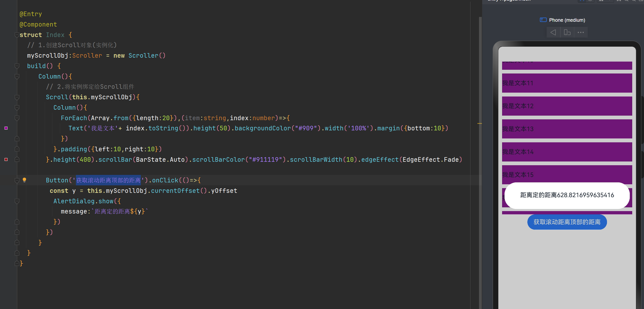Image resolution: width=644 pixels, height=309 pixels.
Task: Fold the ForEach loop block
Action: pos(17,118)
